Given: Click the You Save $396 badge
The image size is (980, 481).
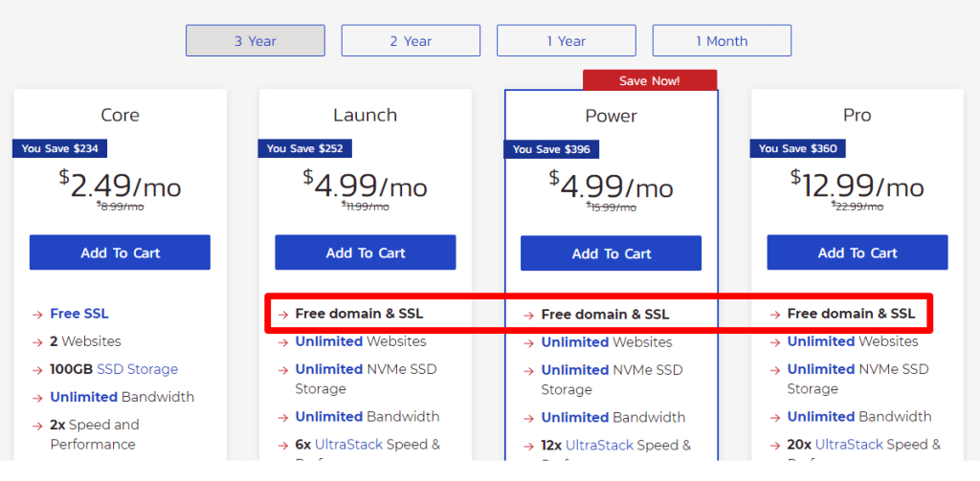Looking at the screenshot, I should [x=551, y=149].
